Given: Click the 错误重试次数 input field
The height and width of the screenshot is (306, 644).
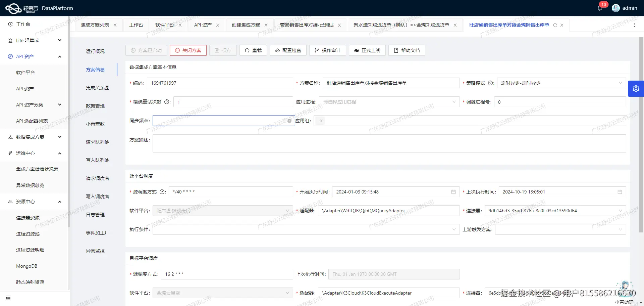Looking at the screenshot, I should [233, 102].
